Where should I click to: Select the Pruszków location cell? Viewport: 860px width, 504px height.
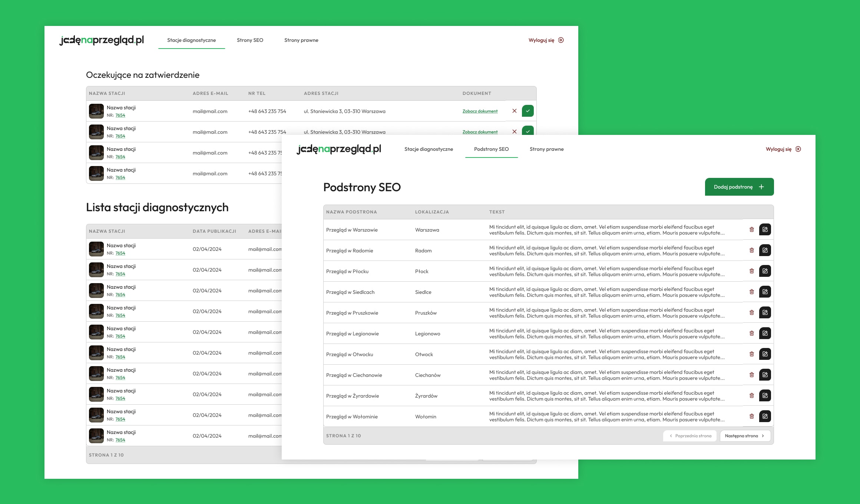point(426,313)
